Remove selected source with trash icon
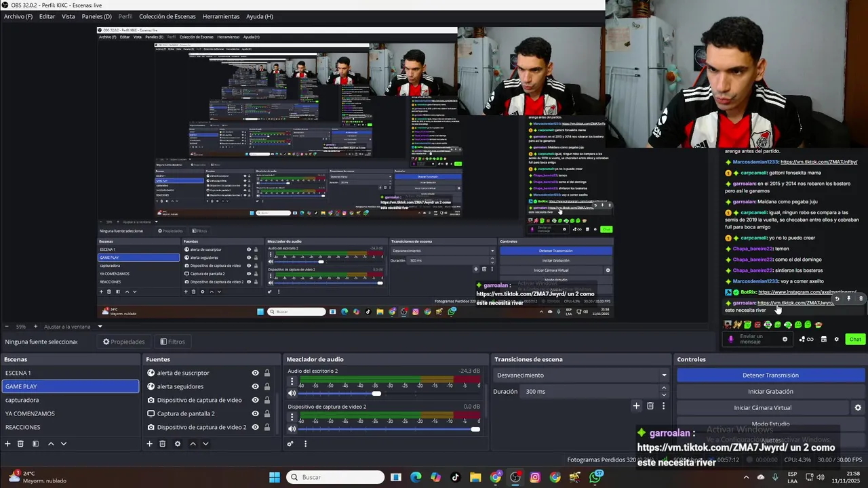 point(163,443)
